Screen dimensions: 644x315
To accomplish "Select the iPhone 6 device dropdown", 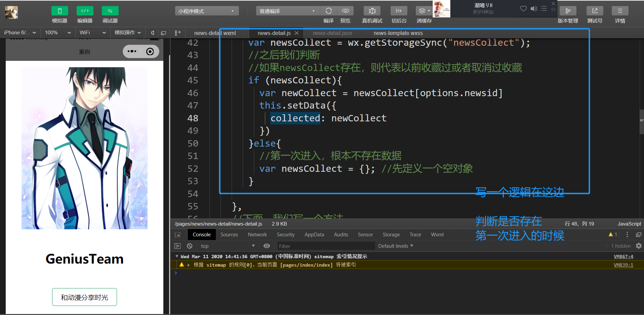I will pos(20,33).
